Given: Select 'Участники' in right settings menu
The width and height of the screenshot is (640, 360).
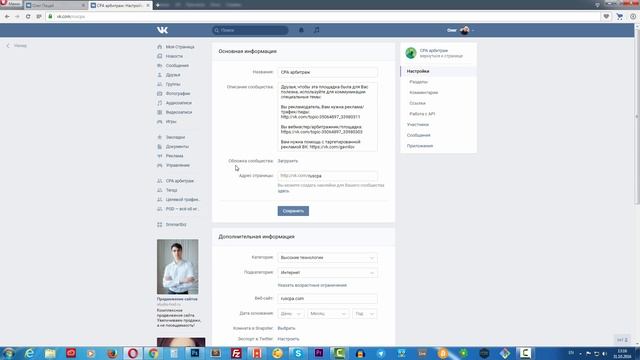Looking at the screenshot, I should 418,124.
